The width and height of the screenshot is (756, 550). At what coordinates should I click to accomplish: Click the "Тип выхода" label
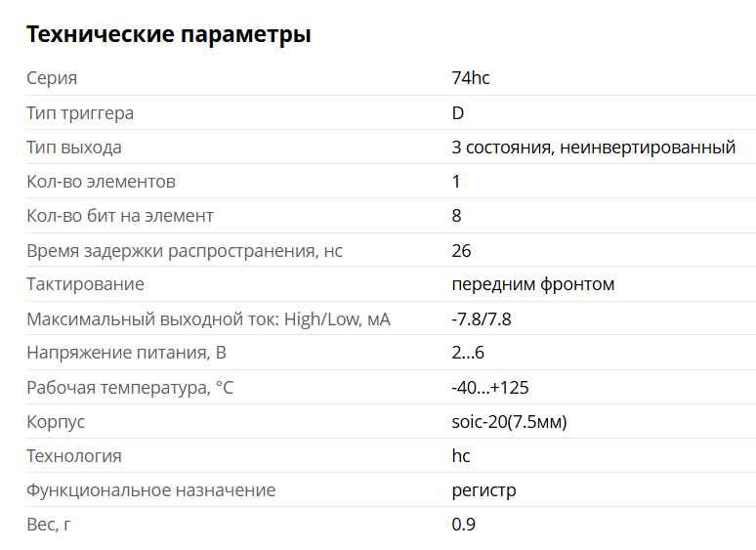point(74,148)
